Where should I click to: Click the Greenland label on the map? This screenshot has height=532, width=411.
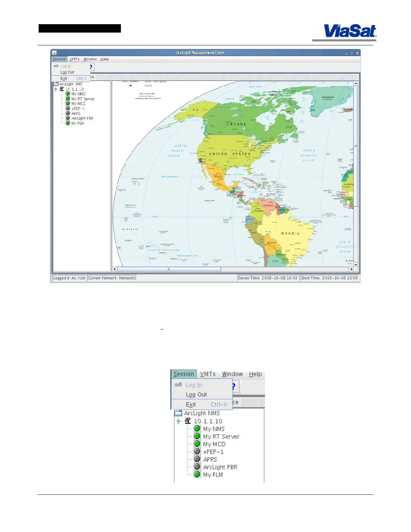[x=328, y=97]
